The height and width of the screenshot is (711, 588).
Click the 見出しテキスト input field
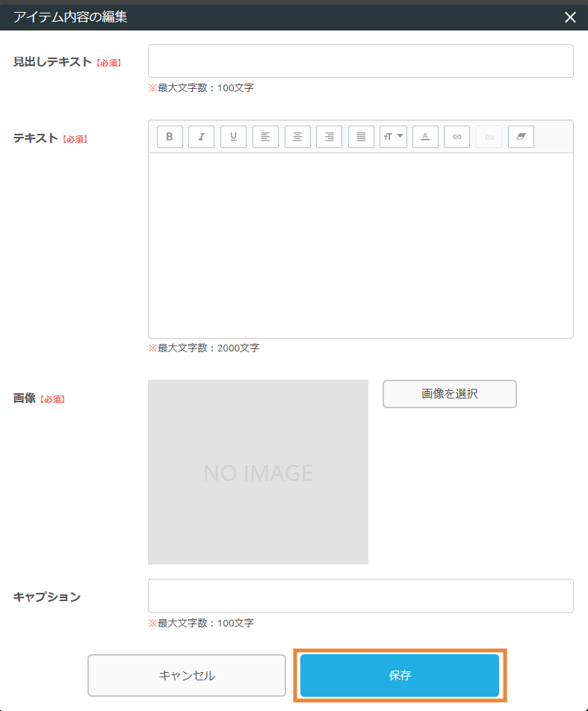click(361, 61)
